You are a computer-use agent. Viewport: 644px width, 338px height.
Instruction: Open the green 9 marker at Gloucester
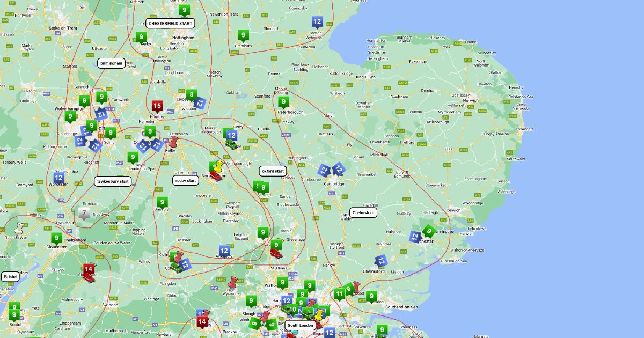[x=56, y=239]
